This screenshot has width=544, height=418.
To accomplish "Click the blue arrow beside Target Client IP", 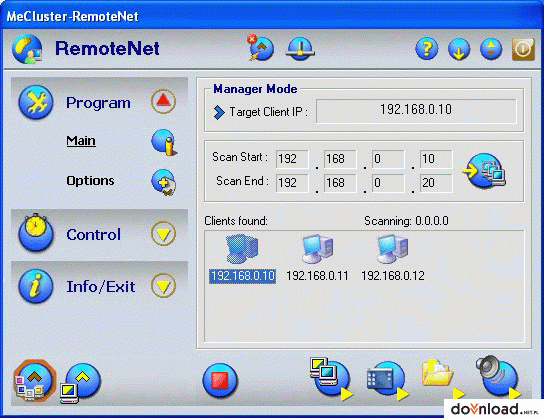I will [219, 112].
